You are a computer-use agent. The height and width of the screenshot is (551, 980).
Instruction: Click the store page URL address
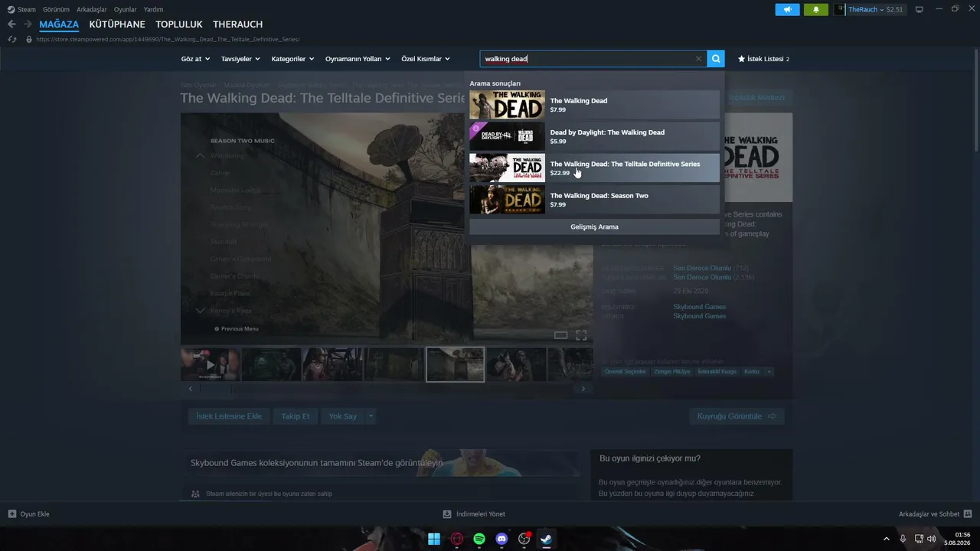pyautogui.click(x=168, y=39)
